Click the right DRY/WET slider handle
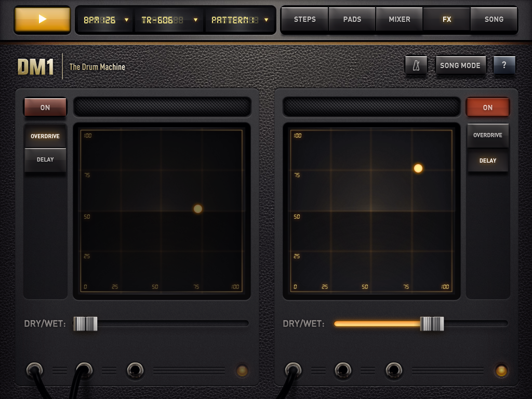The width and height of the screenshot is (532, 399). pyautogui.click(x=432, y=324)
